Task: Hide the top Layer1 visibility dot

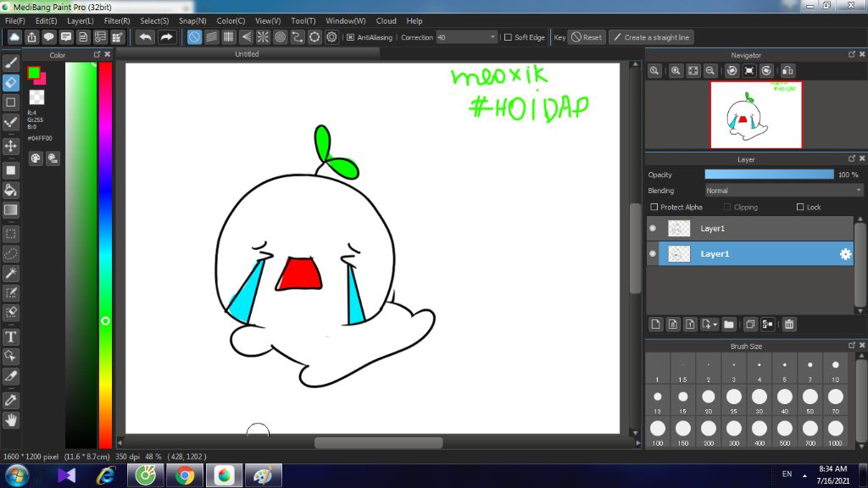Action: [x=653, y=229]
